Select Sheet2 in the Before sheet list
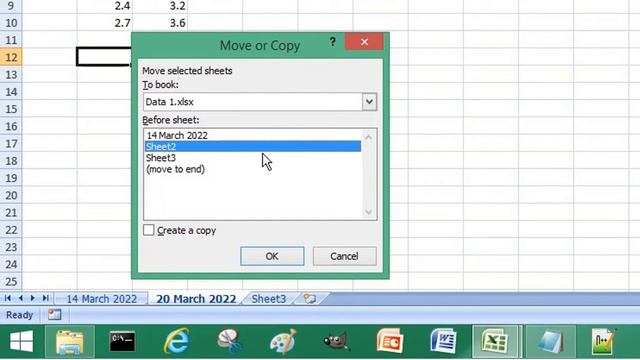Screen dimensions: 640x360 coord(253,147)
